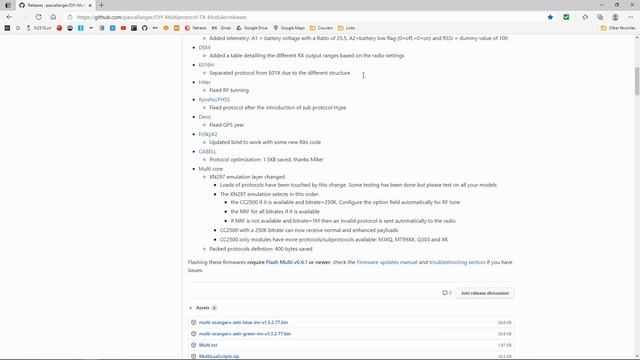Open the troubleshooting section link

[x=457, y=262]
